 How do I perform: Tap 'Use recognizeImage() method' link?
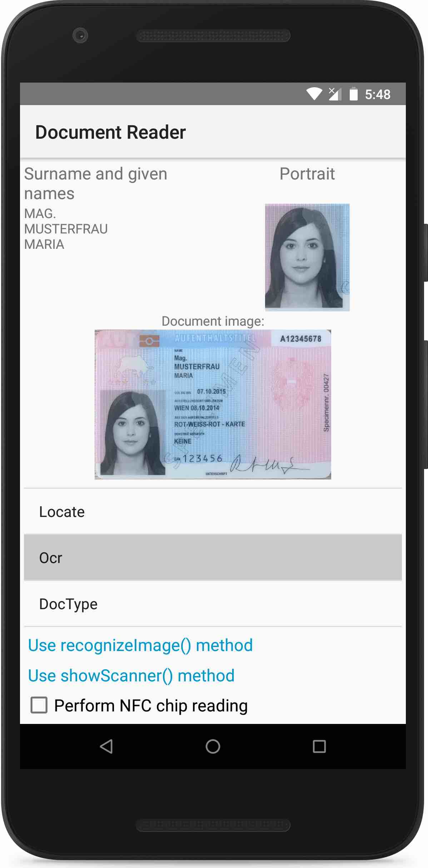(140, 645)
